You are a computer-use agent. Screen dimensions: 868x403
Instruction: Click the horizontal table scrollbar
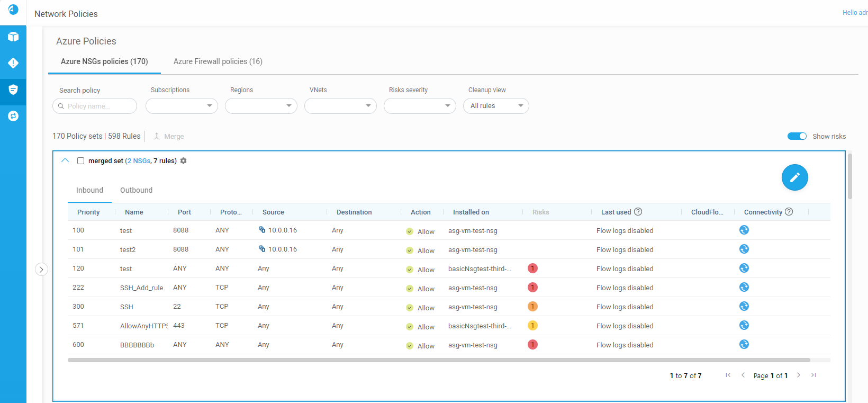pos(439,360)
